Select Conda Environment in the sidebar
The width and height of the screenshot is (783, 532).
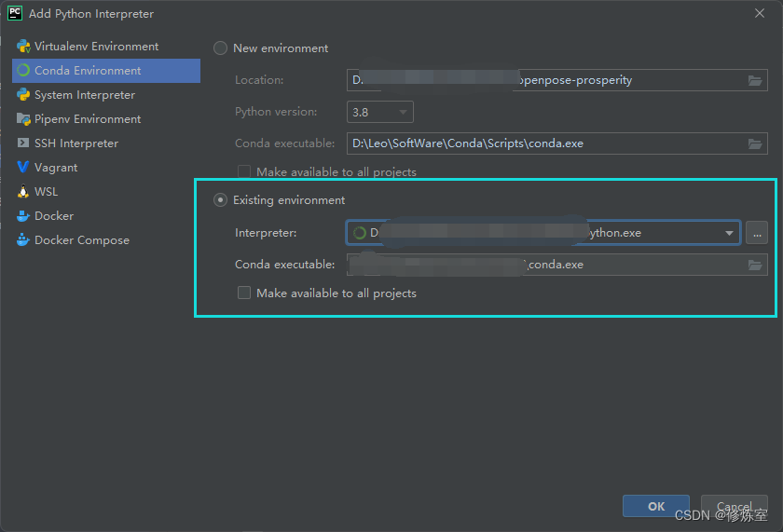tap(106, 71)
